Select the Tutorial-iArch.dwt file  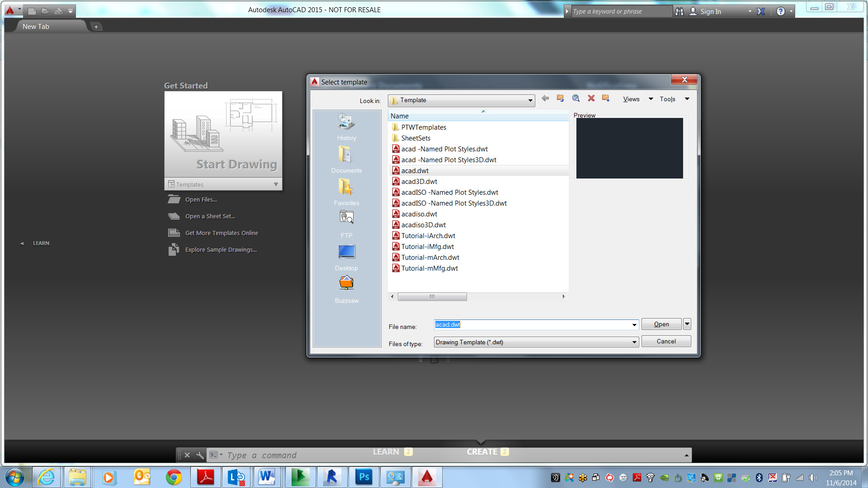click(x=428, y=235)
